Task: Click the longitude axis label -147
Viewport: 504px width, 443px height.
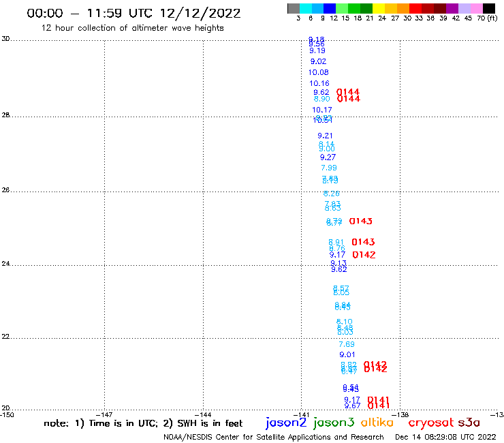Action: 104,415
